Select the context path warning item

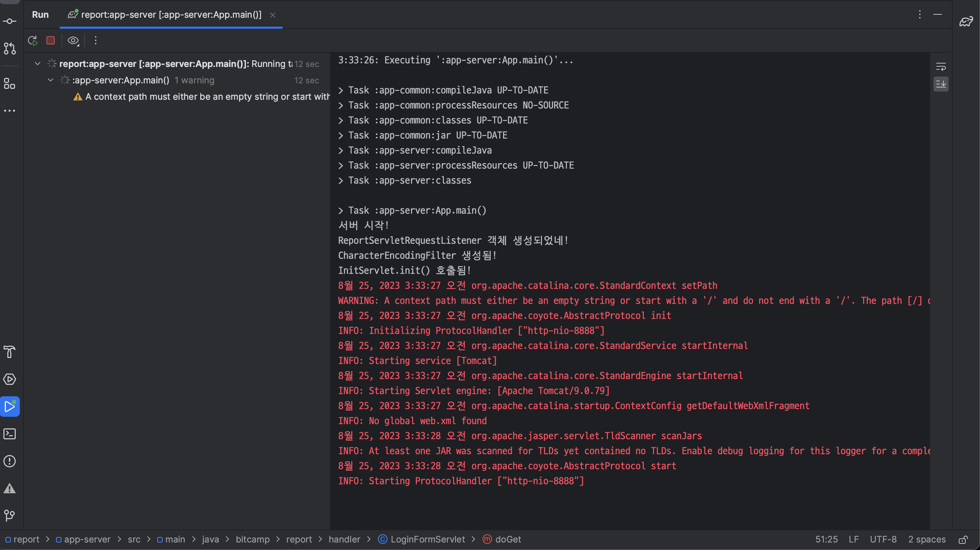(x=207, y=97)
